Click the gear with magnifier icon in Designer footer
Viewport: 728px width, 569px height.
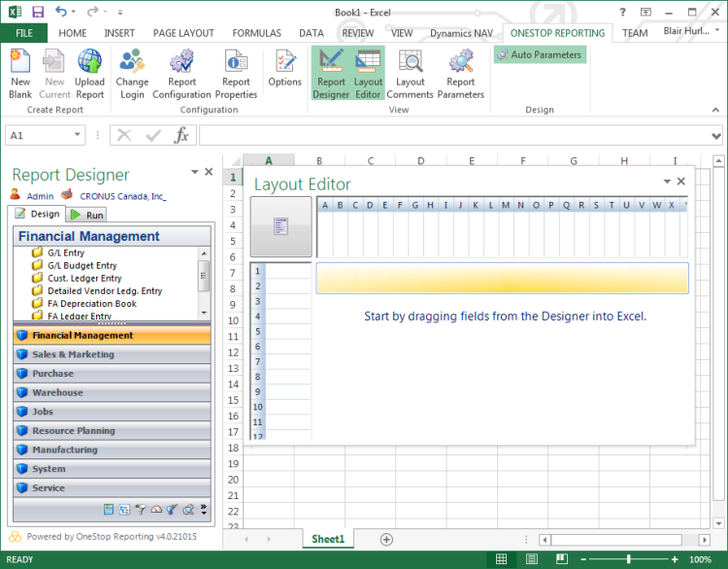coord(188,510)
